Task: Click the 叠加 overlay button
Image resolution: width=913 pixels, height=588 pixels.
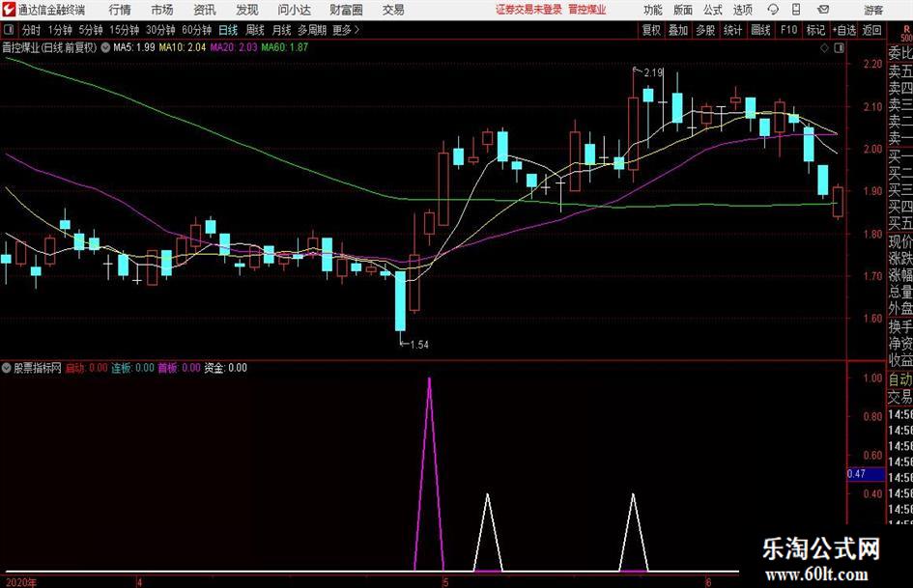Action: [678, 30]
